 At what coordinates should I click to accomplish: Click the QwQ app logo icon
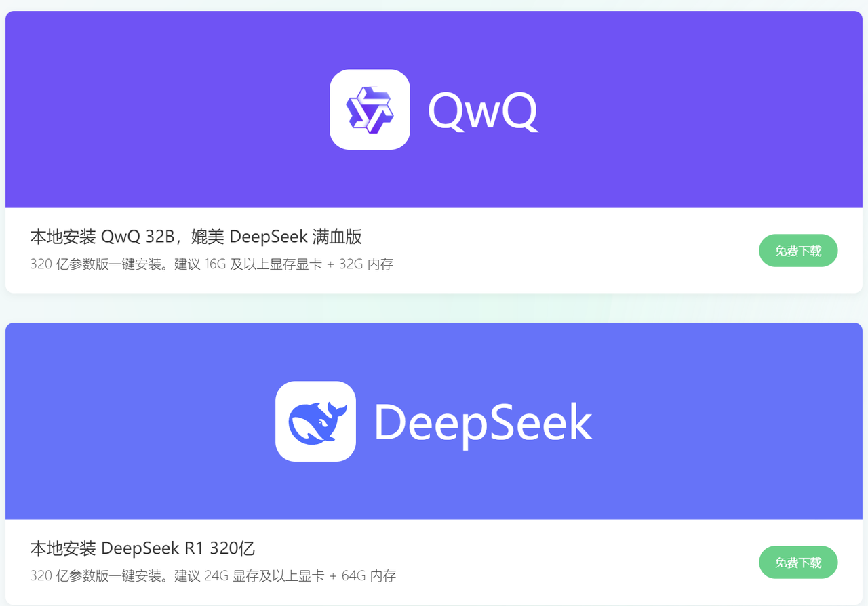pyautogui.click(x=370, y=109)
